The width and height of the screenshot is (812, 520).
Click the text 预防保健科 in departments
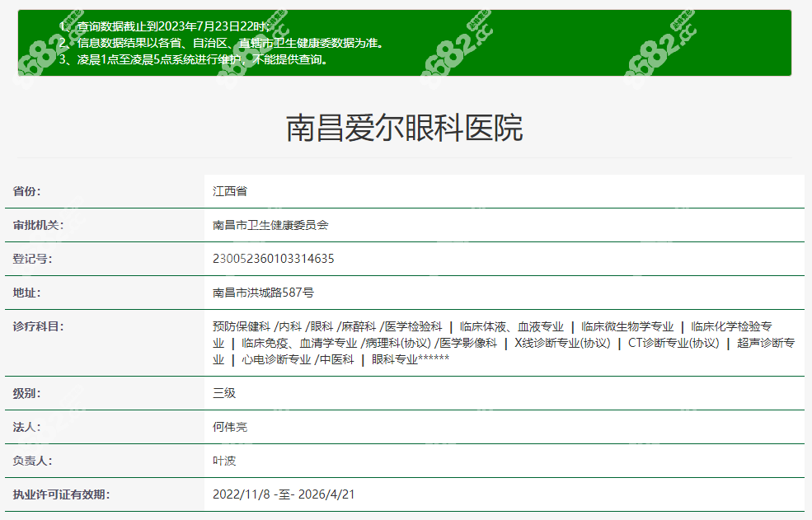[x=242, y=326]
